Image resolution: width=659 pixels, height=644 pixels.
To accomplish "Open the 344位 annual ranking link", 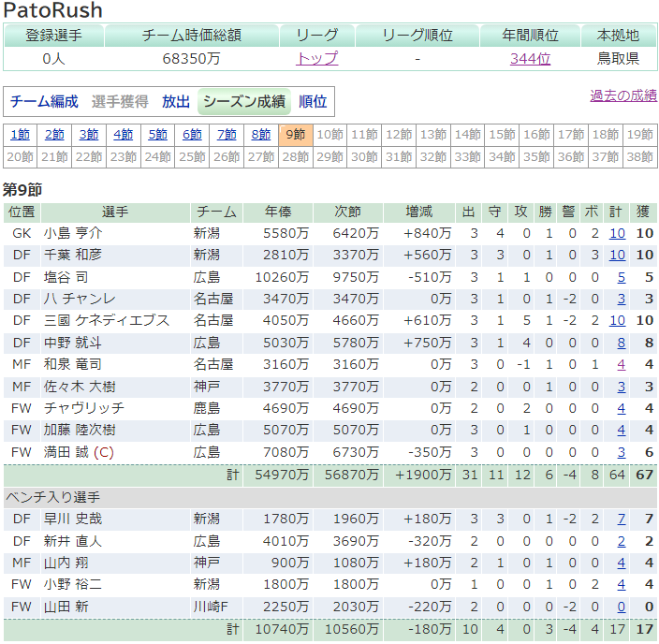I will click(x=530, y=58).
